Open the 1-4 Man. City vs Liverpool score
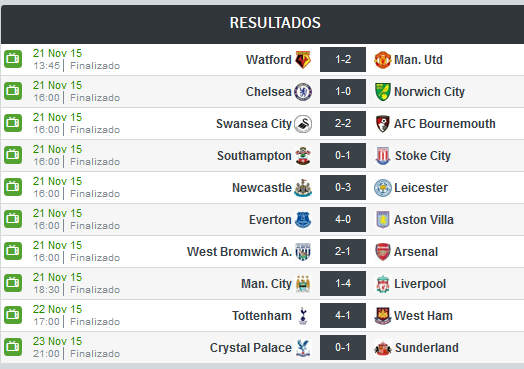 343,283
